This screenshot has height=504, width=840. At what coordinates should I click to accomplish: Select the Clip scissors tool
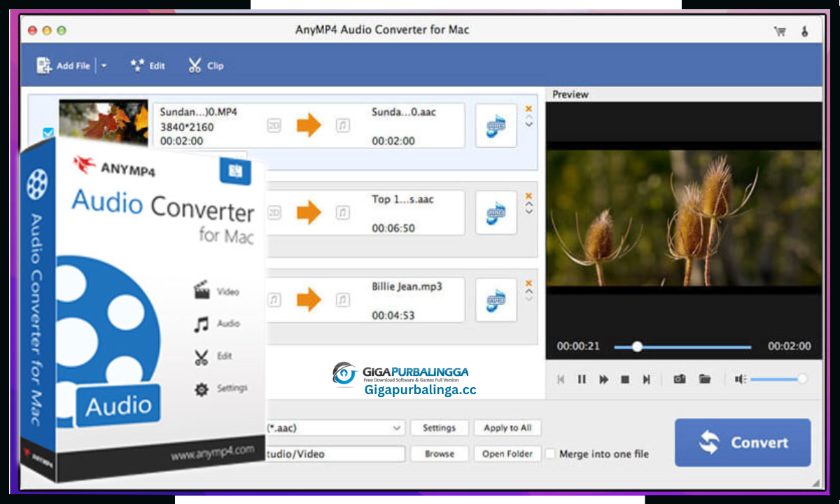pos(206,66)
